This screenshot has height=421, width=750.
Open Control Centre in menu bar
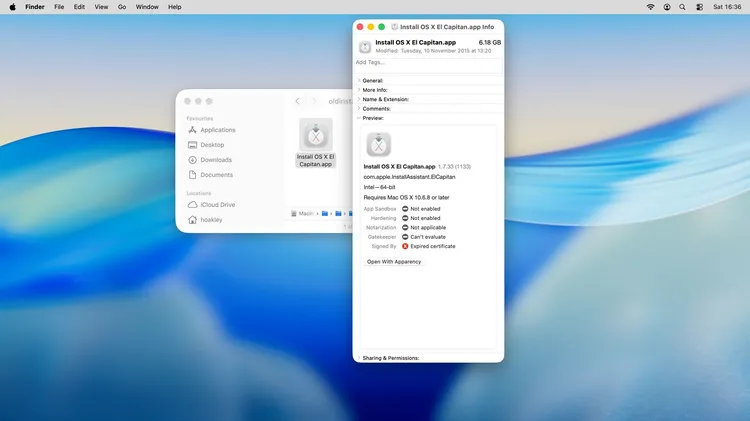(697, 7)
